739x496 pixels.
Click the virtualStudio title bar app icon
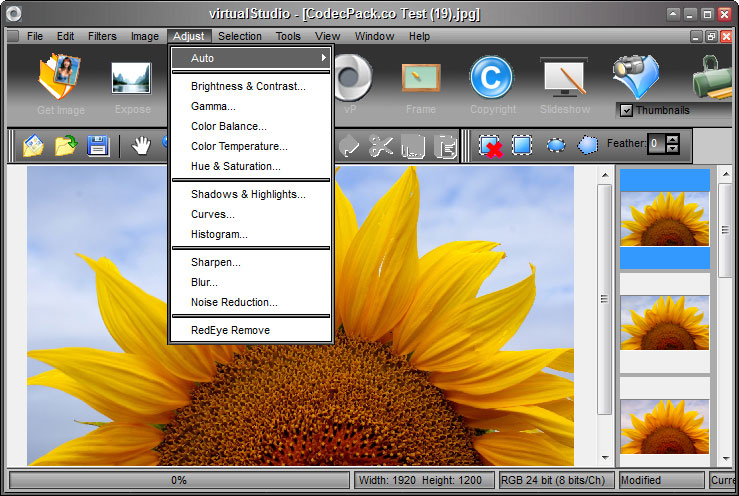14,14
